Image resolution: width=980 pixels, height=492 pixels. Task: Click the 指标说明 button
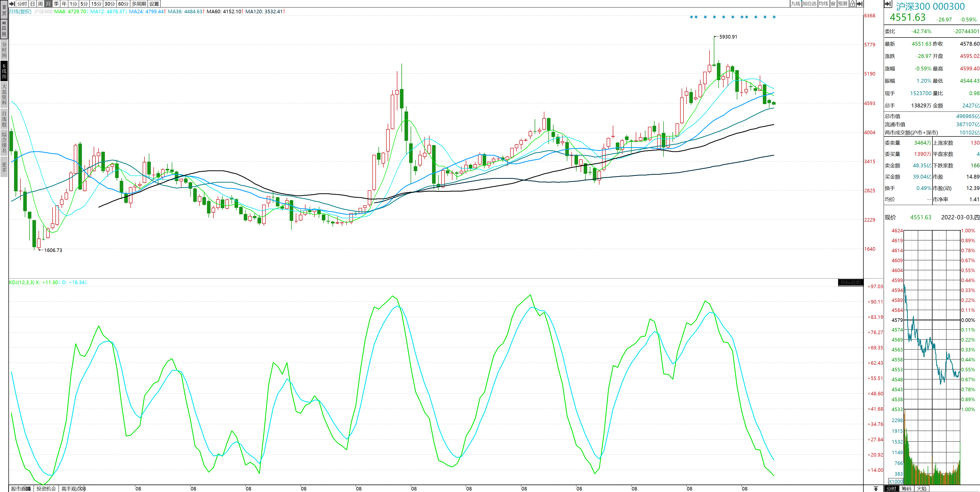coord(850,283)
